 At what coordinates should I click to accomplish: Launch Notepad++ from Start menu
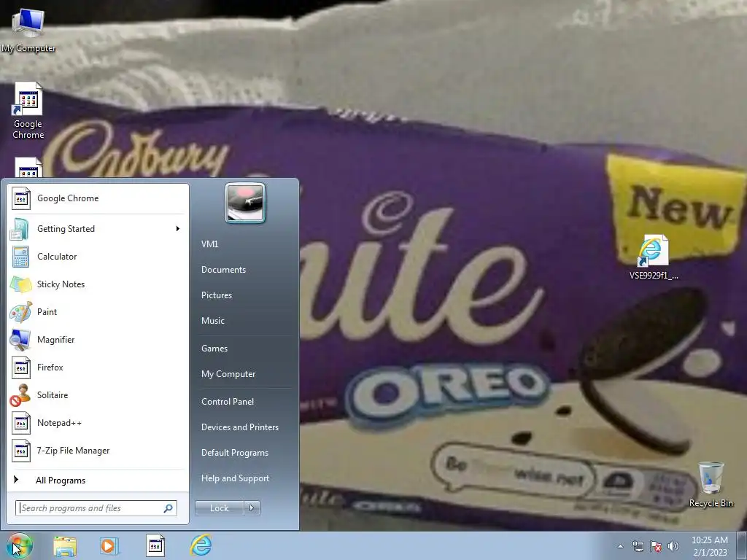coord(98,423)
